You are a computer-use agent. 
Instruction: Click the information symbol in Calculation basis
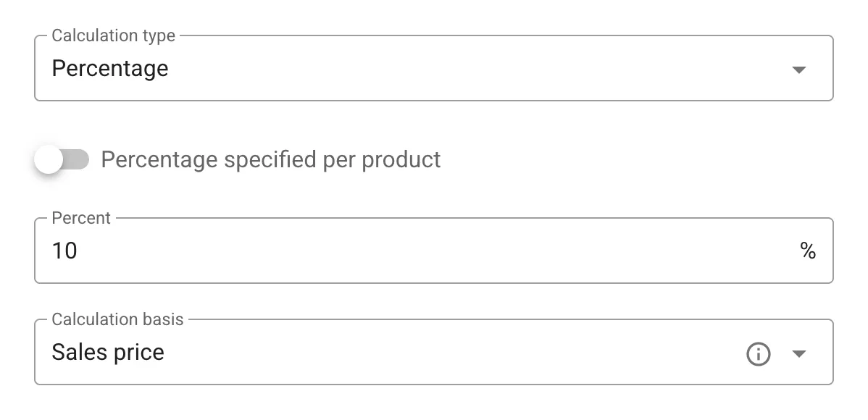pos(758,354)
